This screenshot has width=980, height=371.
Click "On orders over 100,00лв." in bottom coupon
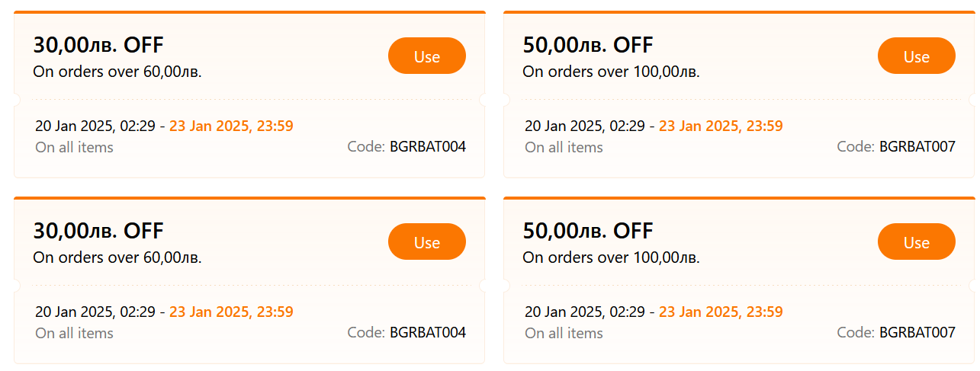tap(611, 258)
